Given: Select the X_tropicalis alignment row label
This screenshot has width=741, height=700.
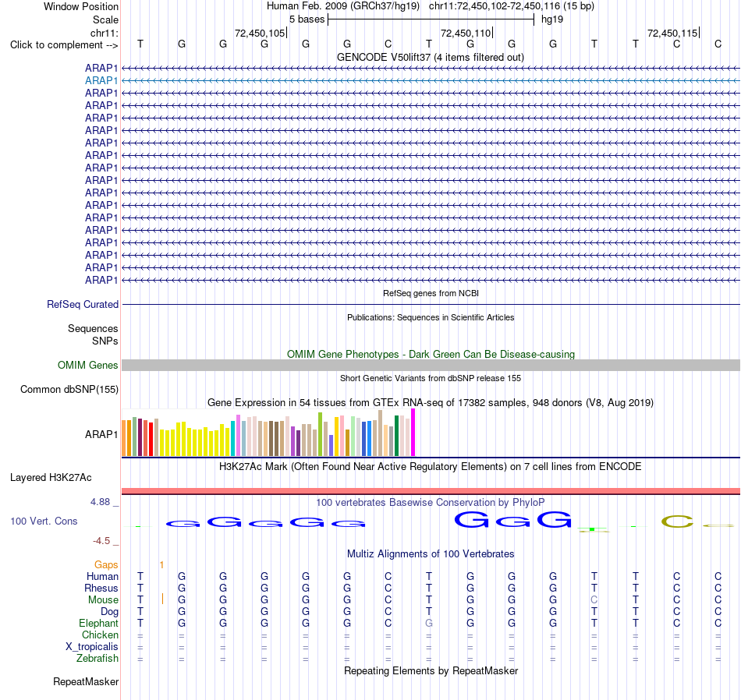Looking at the screenshot, I should 92,647.
